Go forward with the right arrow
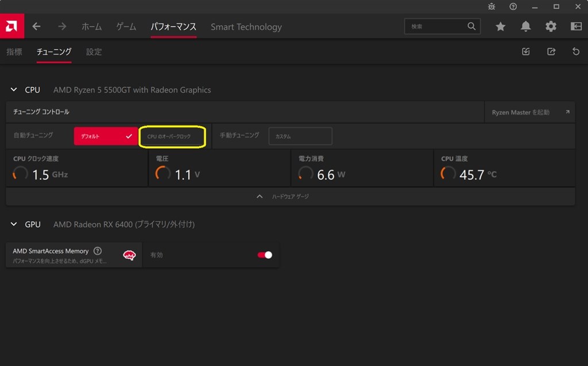588x366 pixels. click(x=62, y=26)
